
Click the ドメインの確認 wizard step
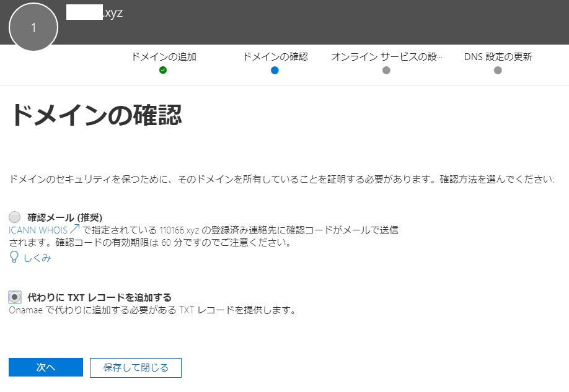275,57
